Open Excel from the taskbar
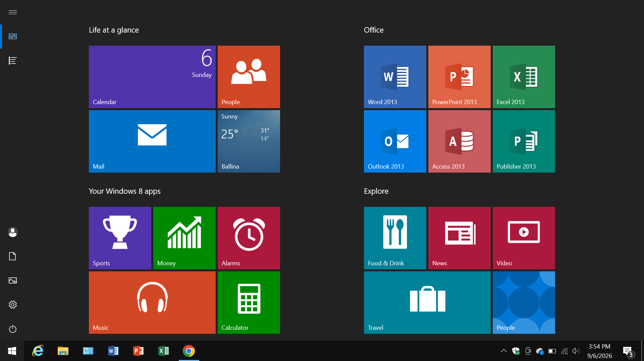Image resolution: width=644 pixels, height=361 pixels. 164,351
